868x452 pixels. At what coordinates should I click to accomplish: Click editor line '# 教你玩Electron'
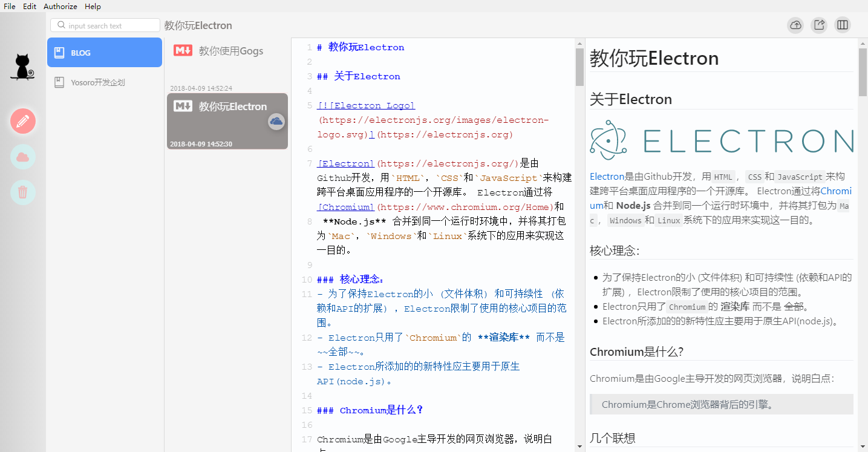point(361,47)
